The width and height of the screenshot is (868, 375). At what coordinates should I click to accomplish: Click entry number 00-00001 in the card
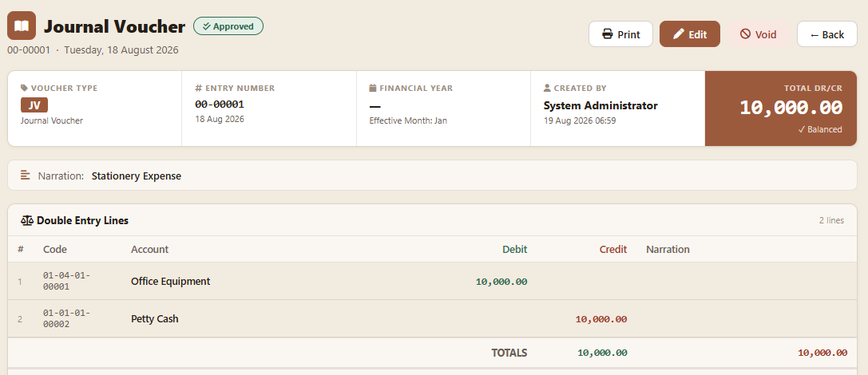tap(220, 105)
